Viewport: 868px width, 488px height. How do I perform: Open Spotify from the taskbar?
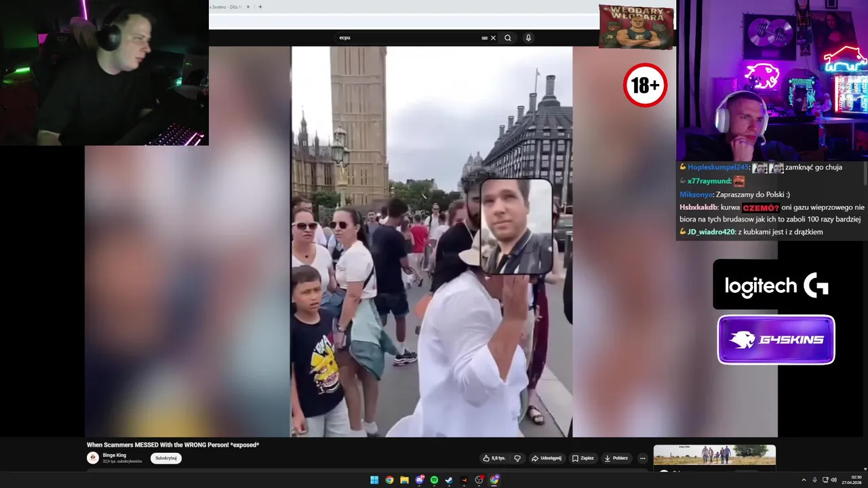click(x=435, y=480)
